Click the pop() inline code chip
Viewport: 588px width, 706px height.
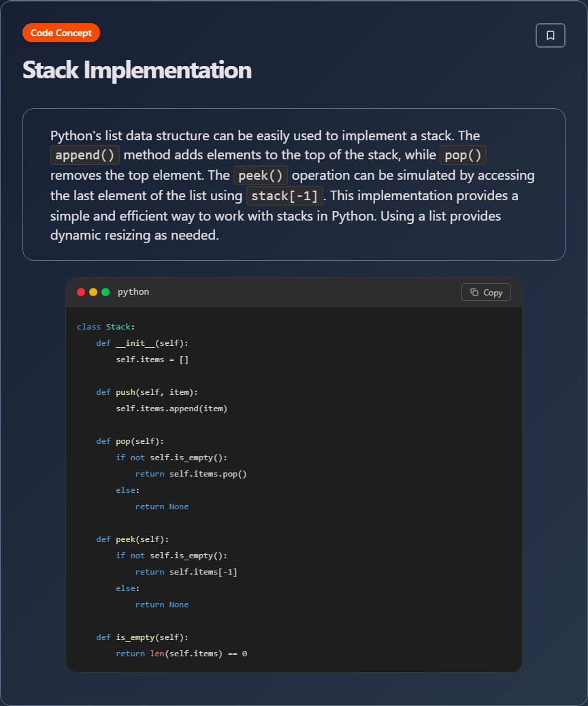coord(463,155)
